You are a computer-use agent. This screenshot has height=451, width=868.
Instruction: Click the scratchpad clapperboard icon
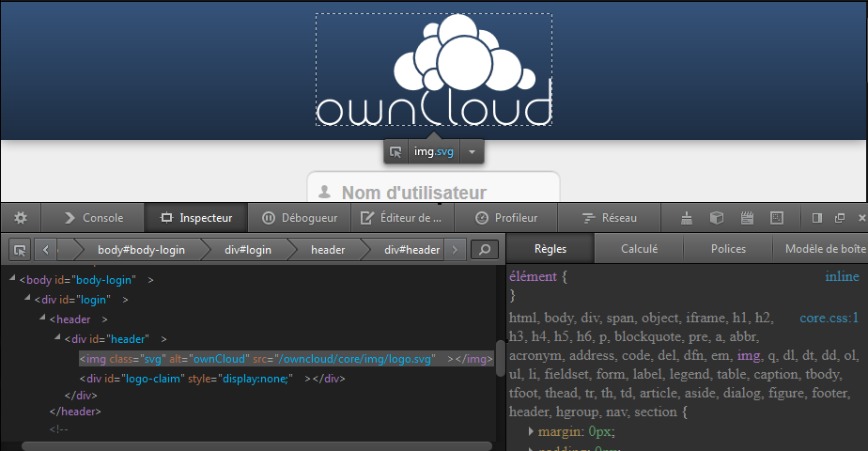coord(747,218)
